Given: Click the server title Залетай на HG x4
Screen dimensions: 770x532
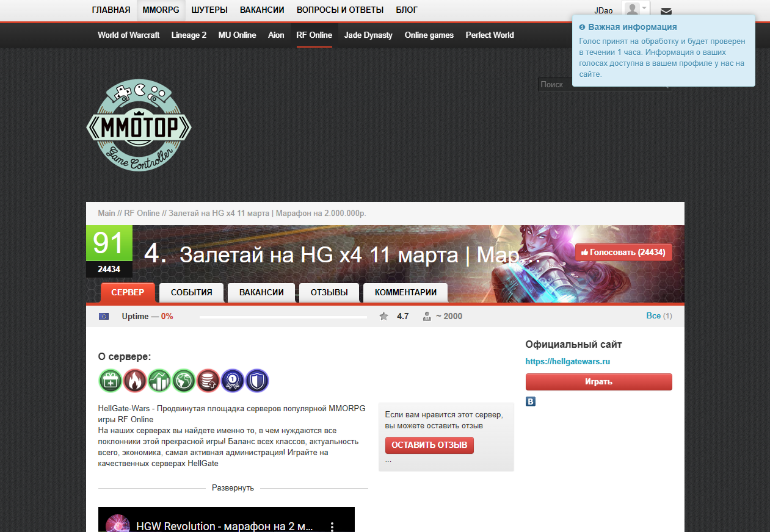Looking at the screenshot, I should (x=360, y=254).
